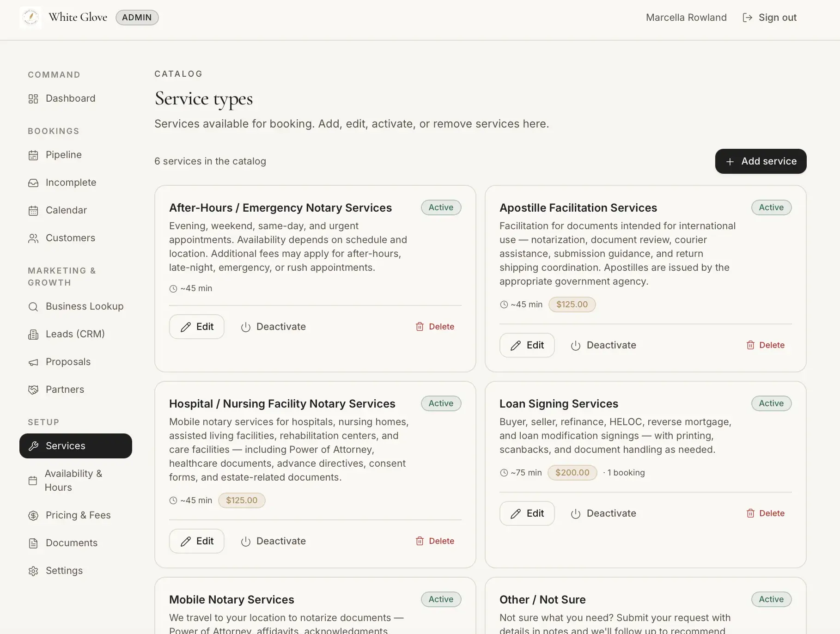
Task: Open Documents setup page
Action: [x=76, y=543]
